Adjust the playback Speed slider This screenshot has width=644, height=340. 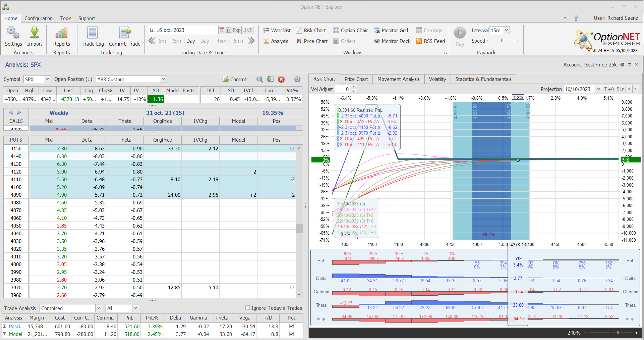click(502, 41)
